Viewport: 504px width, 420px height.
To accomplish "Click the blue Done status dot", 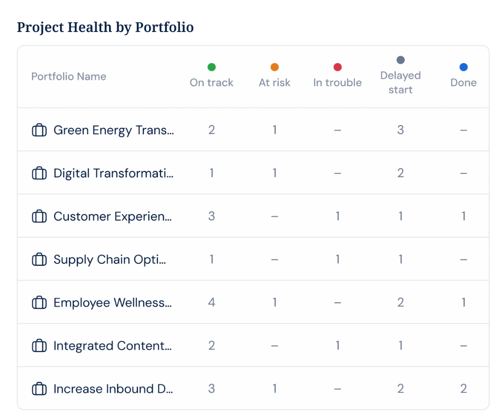I will coord(464,67).
